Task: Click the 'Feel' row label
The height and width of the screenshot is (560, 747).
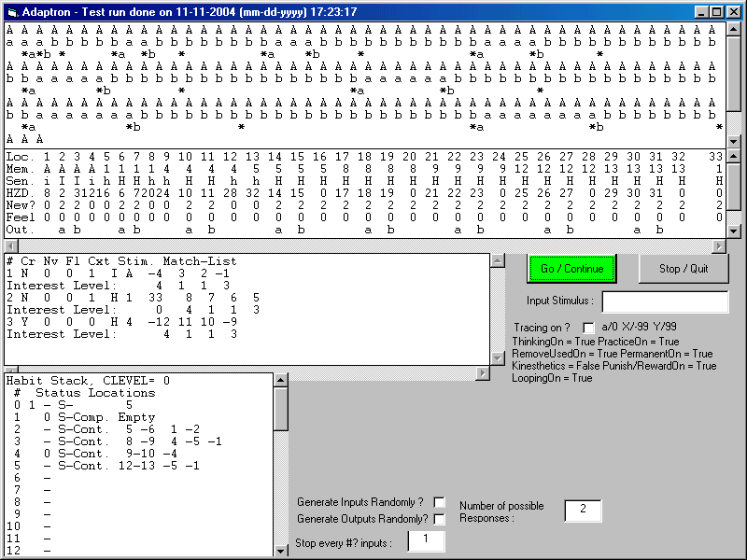Action: [x=21, y=217]
